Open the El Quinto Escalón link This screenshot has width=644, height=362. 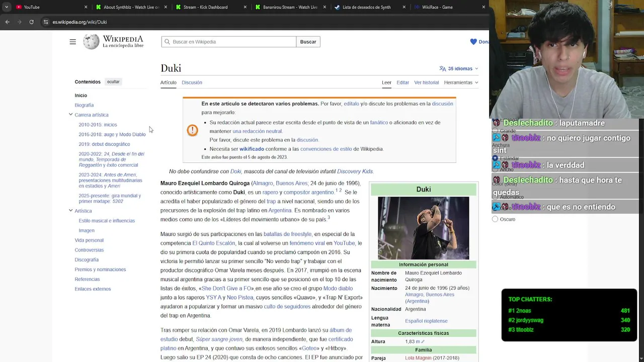click(x=213, y=243)
